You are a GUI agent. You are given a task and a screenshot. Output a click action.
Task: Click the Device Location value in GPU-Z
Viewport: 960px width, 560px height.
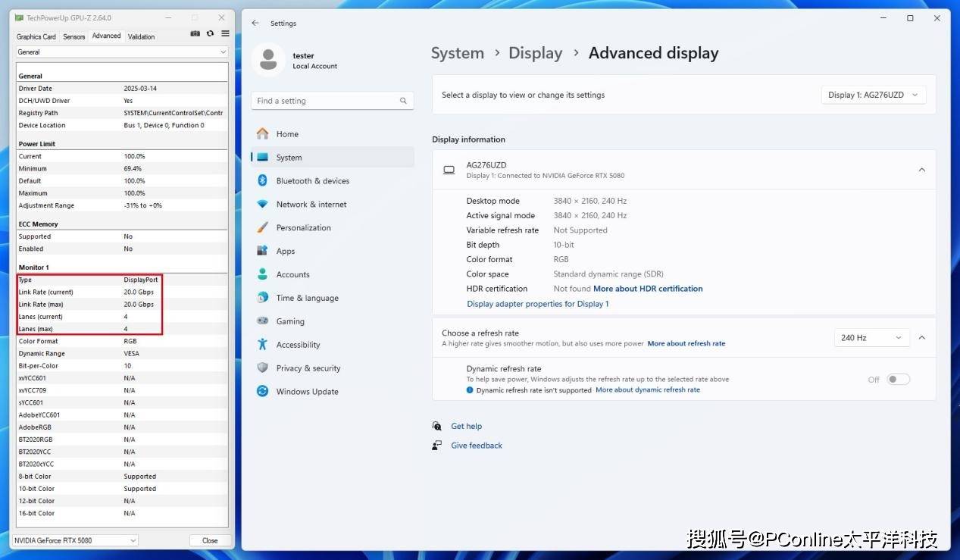(164, 125)
